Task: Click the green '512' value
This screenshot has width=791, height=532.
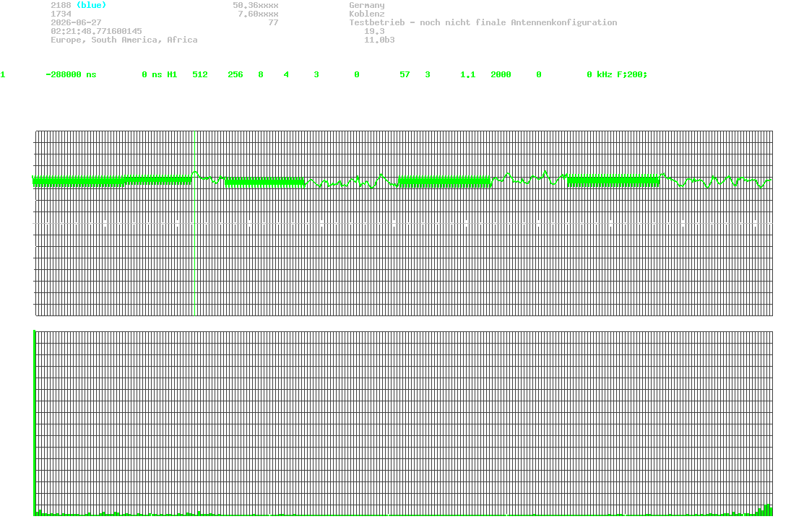Action: [x=200, y=74]
